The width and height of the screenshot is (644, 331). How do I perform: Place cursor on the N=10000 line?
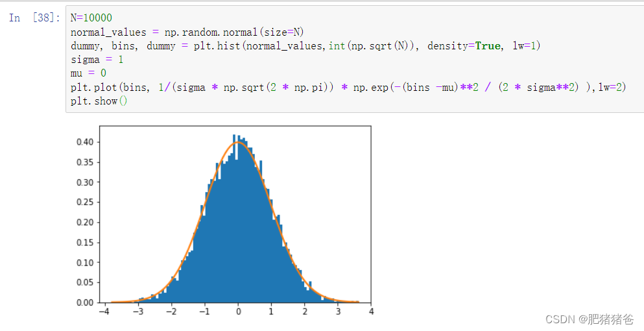coord(91,18)
